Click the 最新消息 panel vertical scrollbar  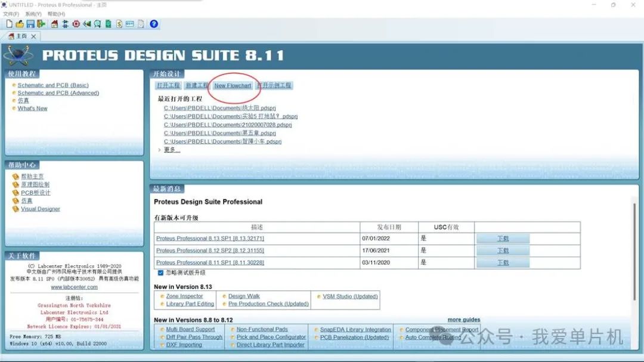[635, 250]
